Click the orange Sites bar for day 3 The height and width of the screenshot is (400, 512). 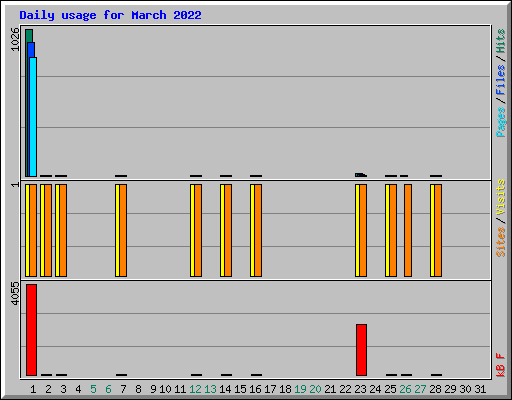coord(63,230)
